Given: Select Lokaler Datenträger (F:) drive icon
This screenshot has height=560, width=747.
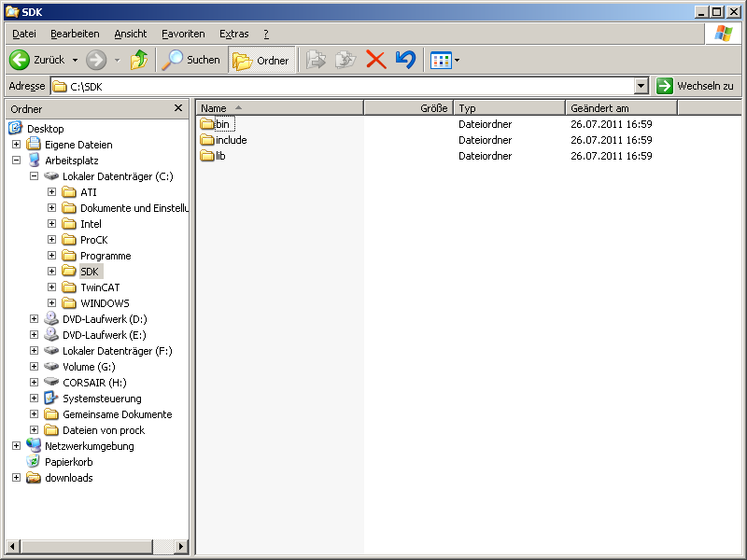Looking at the screenshot, I should pyautogui.click(x=51, y=351).
